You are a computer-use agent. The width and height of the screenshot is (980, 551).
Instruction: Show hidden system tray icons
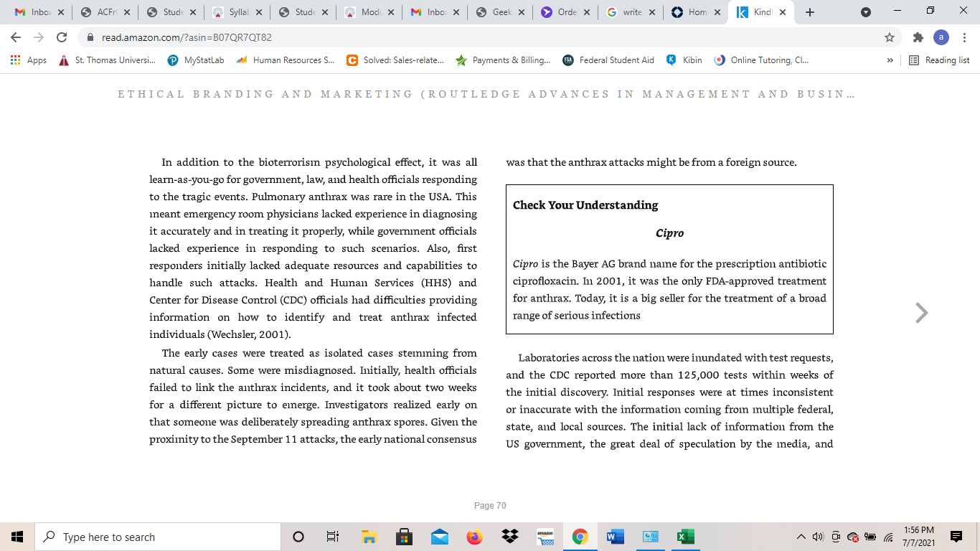pyautogui.click(x=801, y=537)
